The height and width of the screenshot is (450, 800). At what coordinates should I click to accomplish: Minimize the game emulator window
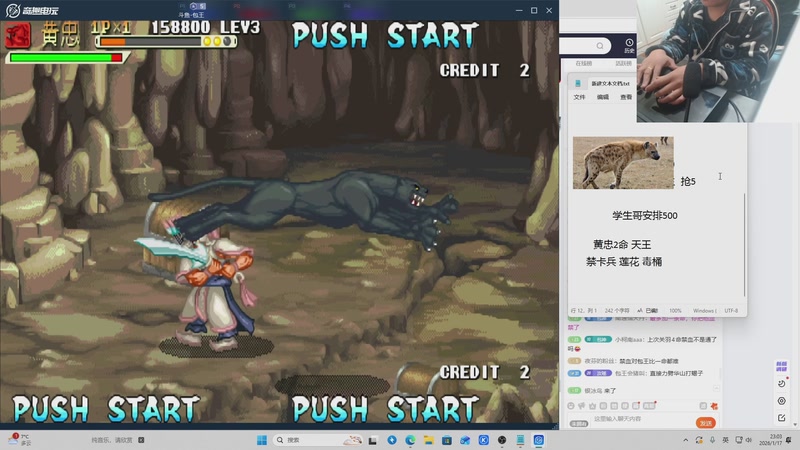tap(519, 10)
